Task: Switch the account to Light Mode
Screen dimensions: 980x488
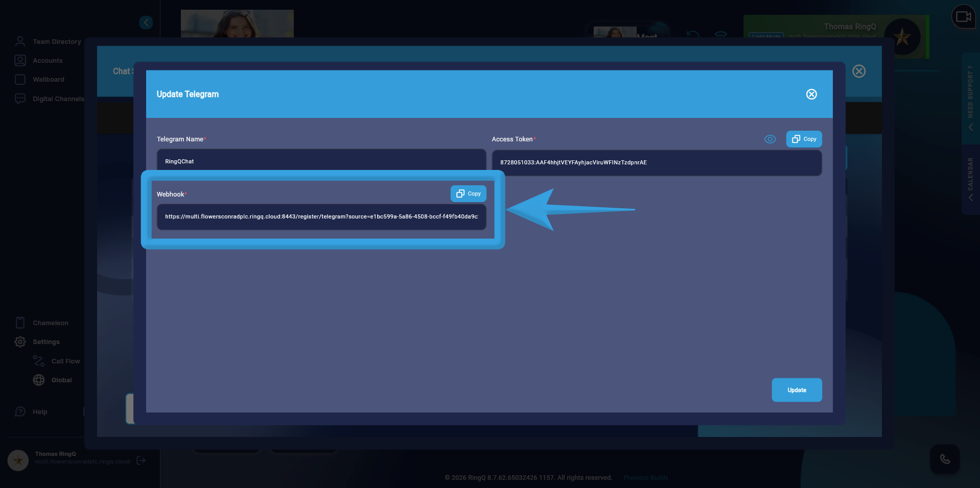Action: 765,36
